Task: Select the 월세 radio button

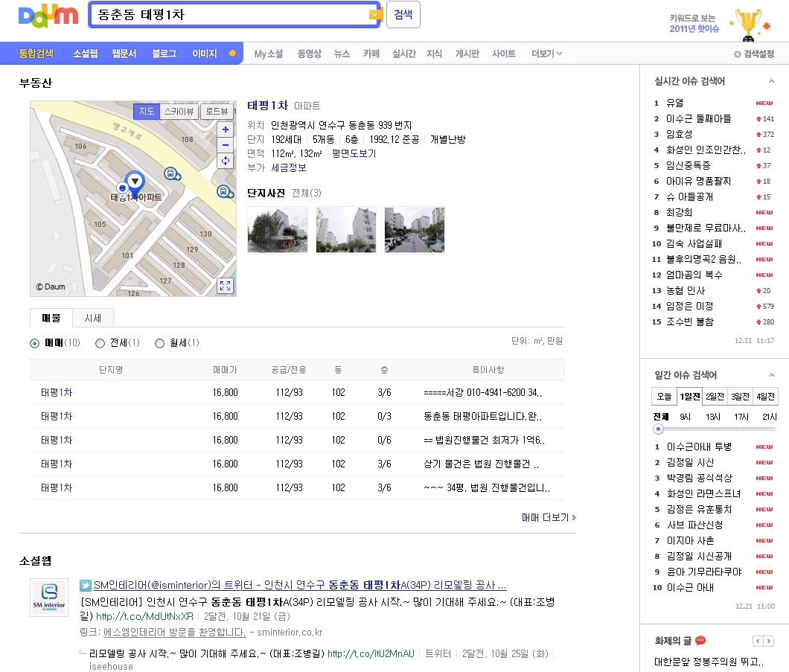Action: 159,343
